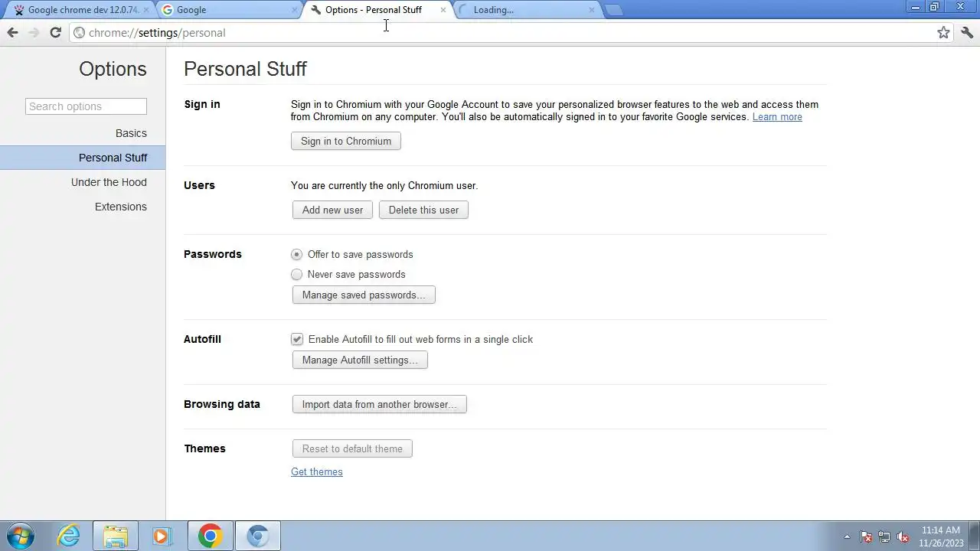Show hidden system tray icons
Image resolution: width=980 pixels, height=551 pixels.
click(x=847, y=536)
